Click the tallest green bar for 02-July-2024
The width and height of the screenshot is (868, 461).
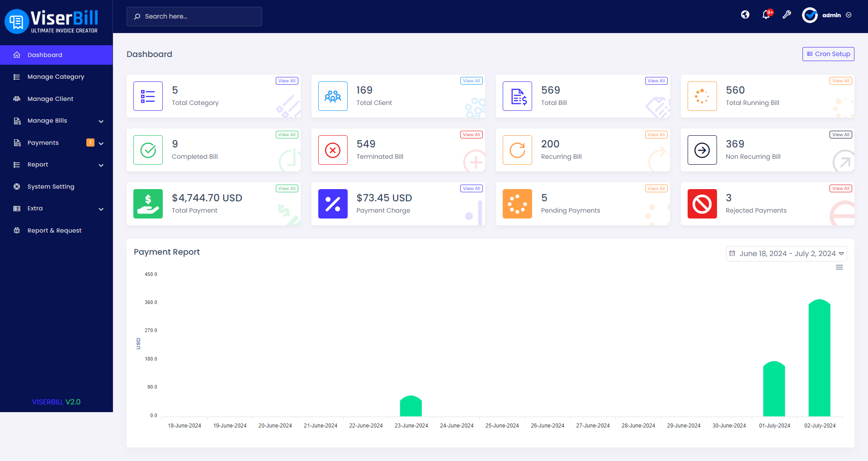click(819, 357)
